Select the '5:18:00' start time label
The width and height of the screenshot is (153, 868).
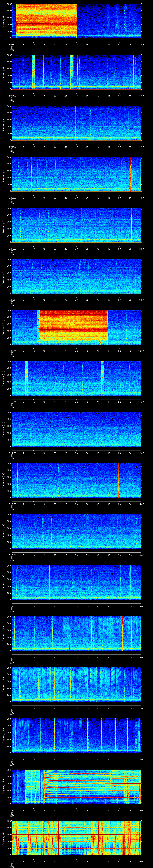point(12,811)
